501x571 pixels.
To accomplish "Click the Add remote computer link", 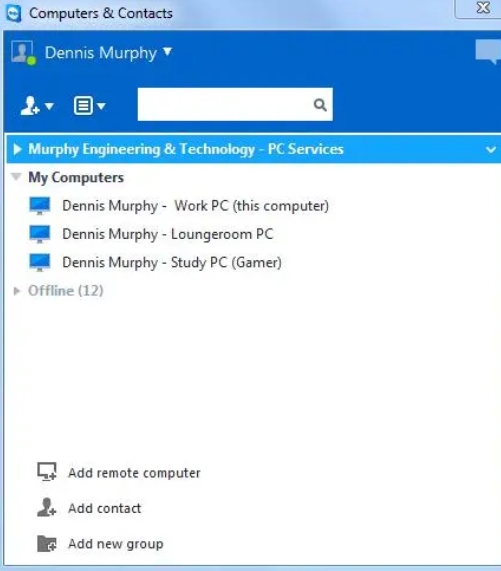I will pos(134,473).
